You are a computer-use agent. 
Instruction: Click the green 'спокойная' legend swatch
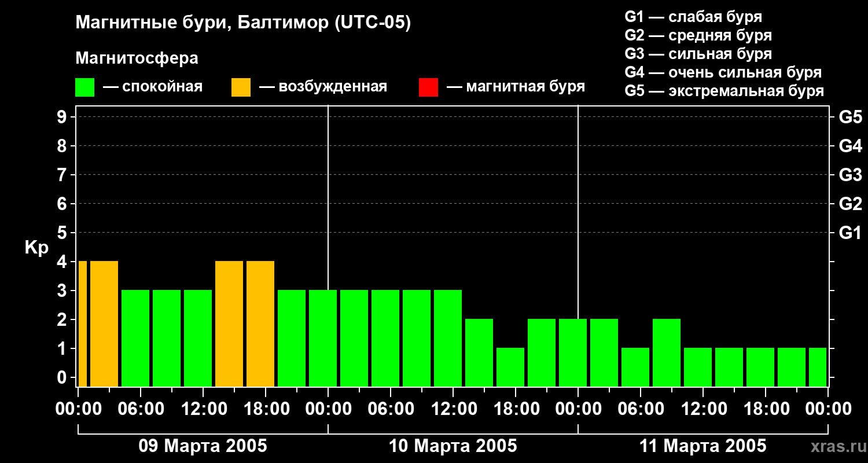coord(84,87)
